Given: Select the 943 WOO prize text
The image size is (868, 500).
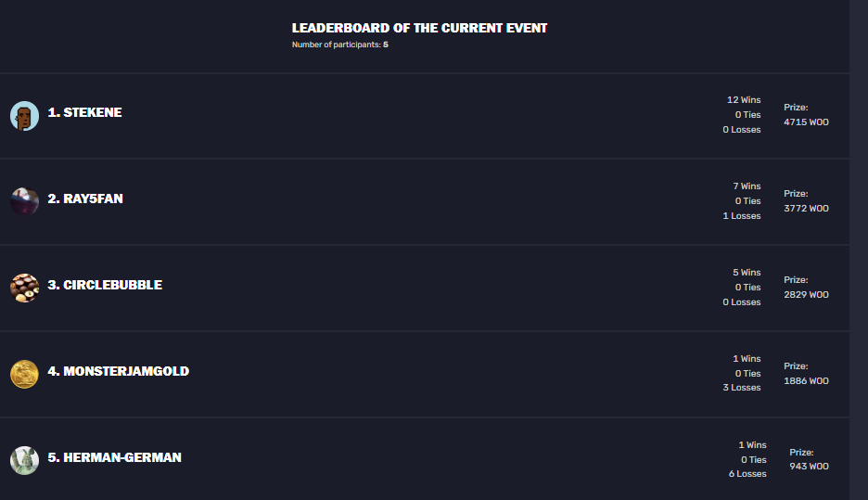Looking at the screenshot, I should (x=809, y=467).
